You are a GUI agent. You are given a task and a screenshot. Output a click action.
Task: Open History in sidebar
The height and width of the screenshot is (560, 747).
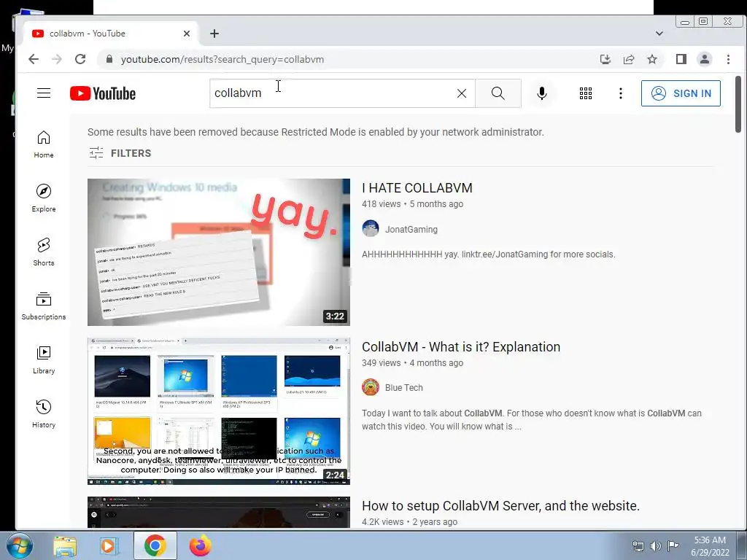coord(43,413)
